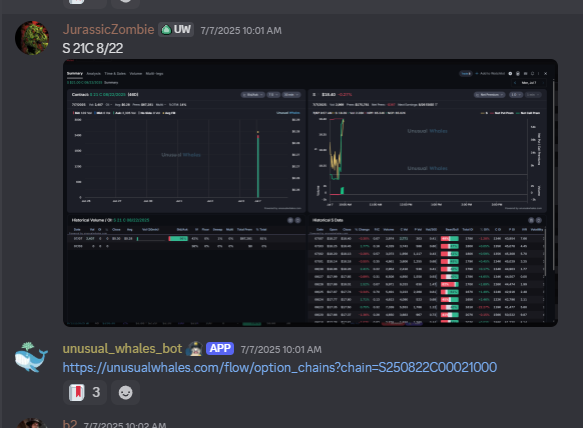Select the message text "S 21C 8/22"

point(93,48)
